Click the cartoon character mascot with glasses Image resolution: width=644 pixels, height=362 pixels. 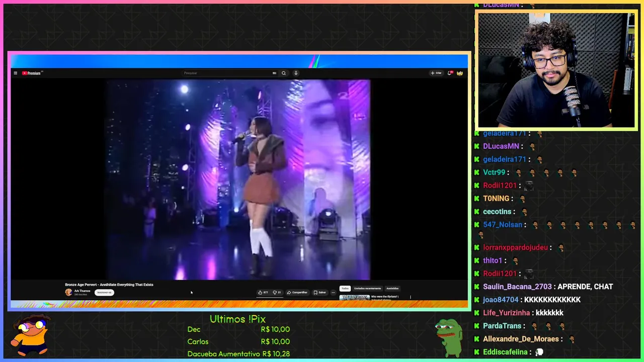tap(30, 334)
